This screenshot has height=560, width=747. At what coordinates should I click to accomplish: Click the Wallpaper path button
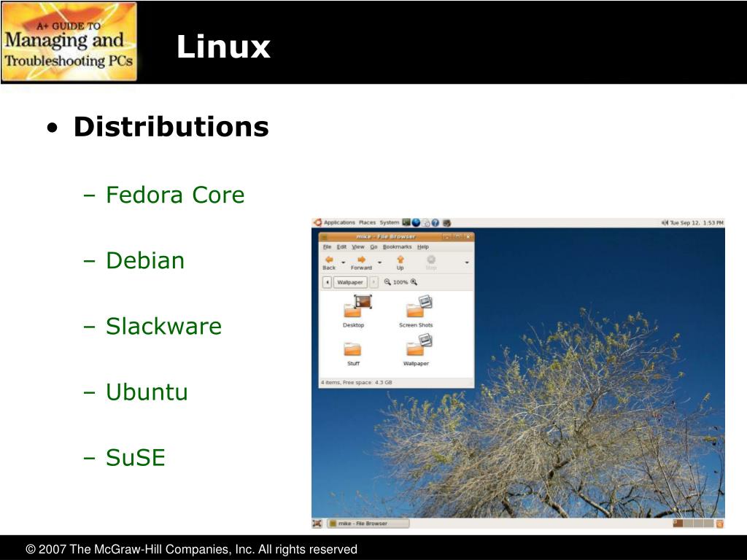350,282
